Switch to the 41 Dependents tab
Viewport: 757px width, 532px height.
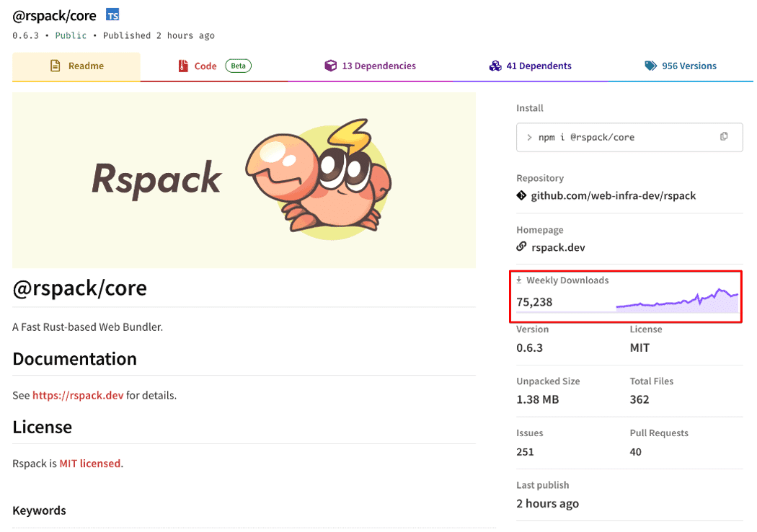point(539,65)
